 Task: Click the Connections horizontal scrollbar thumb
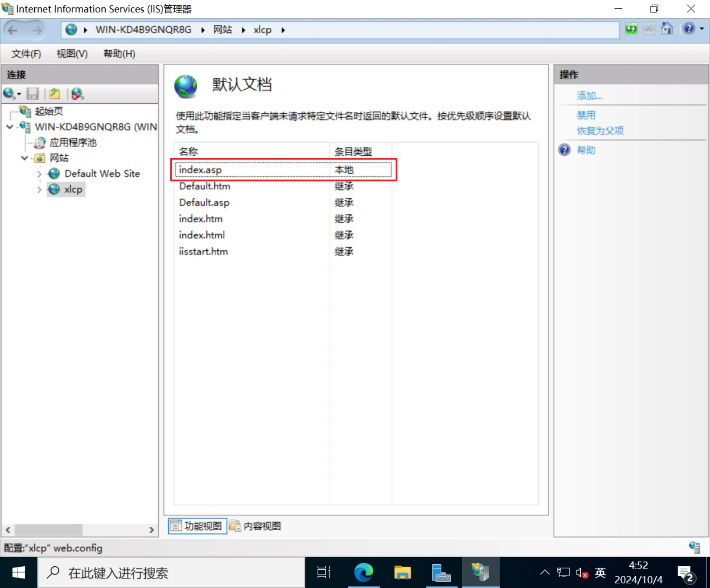pyautogui.click(x=49, y=530)
